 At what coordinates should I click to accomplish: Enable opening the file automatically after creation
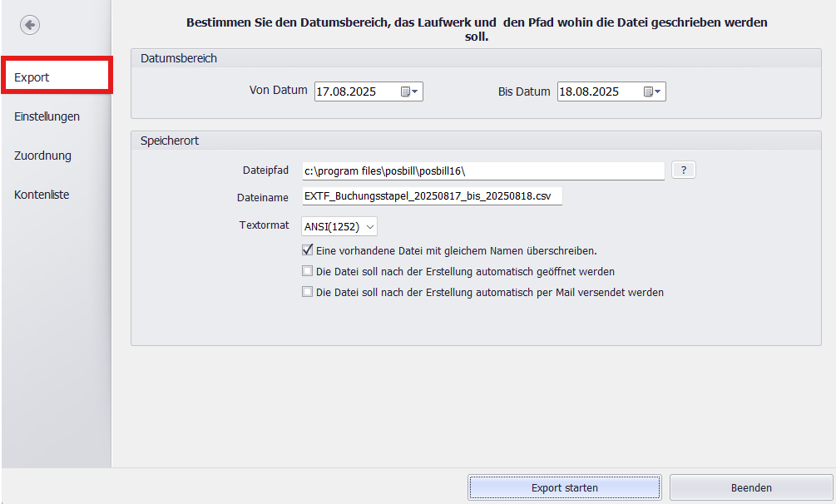(x=307, y=271)
